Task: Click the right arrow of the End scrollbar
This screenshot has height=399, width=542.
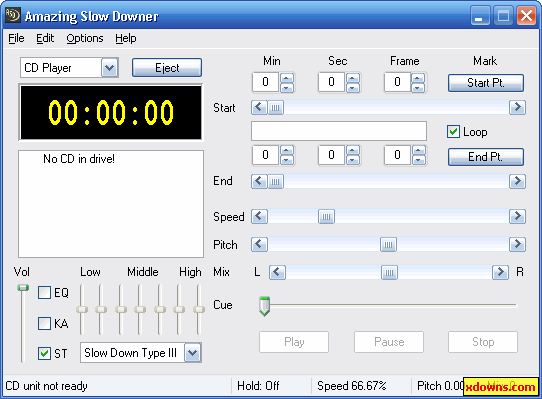Action: tap(517, 181)
